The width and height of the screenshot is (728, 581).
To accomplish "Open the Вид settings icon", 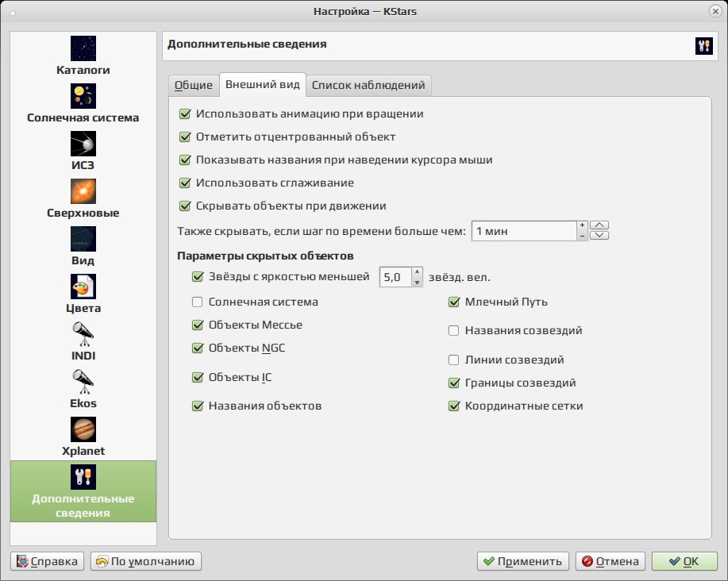I will tap(83, 239).
